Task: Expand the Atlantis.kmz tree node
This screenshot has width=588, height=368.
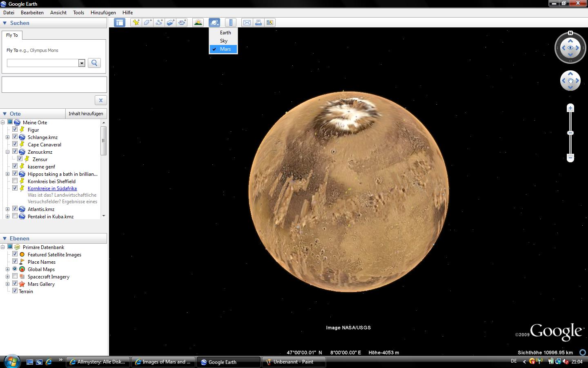Action: [x=8, y=209]
